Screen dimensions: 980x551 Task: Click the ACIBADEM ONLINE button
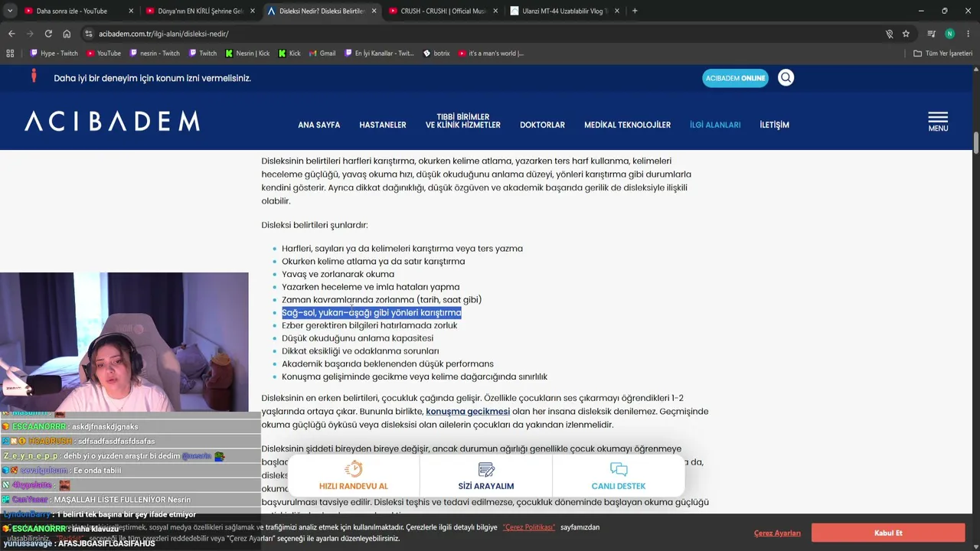[x=735, y=78]
